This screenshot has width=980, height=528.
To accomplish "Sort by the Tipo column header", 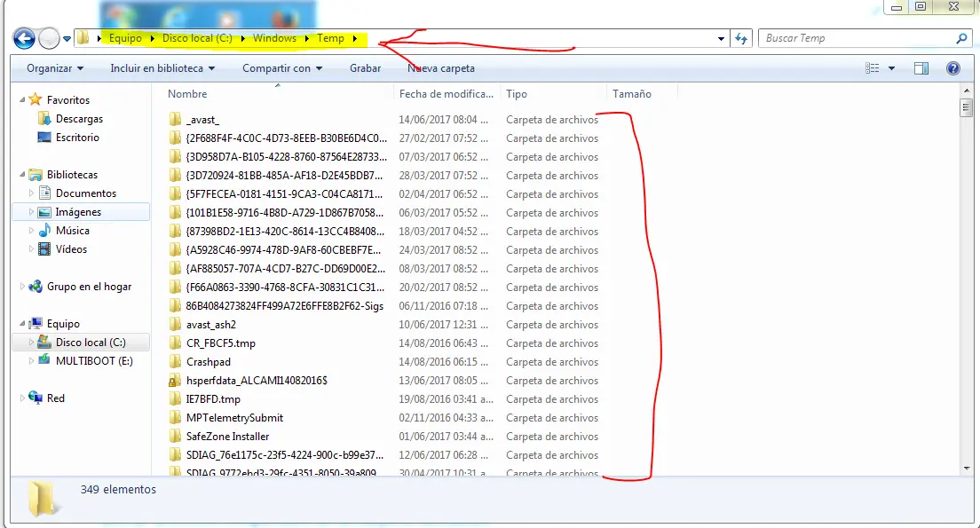I will pyautogui.click(x=517, y=94).
